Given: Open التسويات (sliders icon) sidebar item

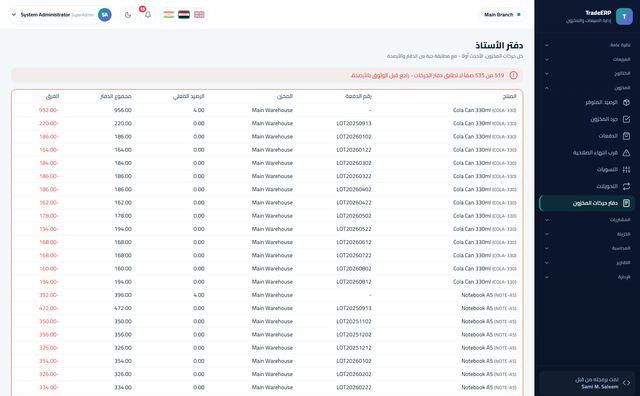Looking at the screenshot, I should click(x=587, y=169).
